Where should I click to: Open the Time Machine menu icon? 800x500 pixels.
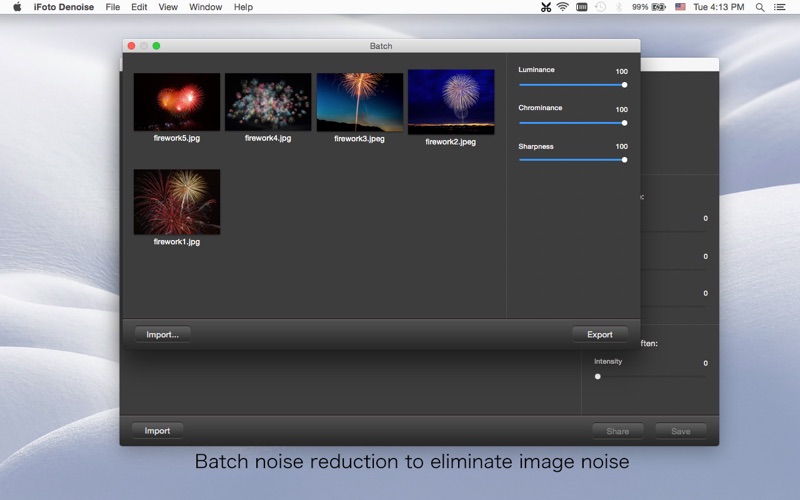coord(601,7)
